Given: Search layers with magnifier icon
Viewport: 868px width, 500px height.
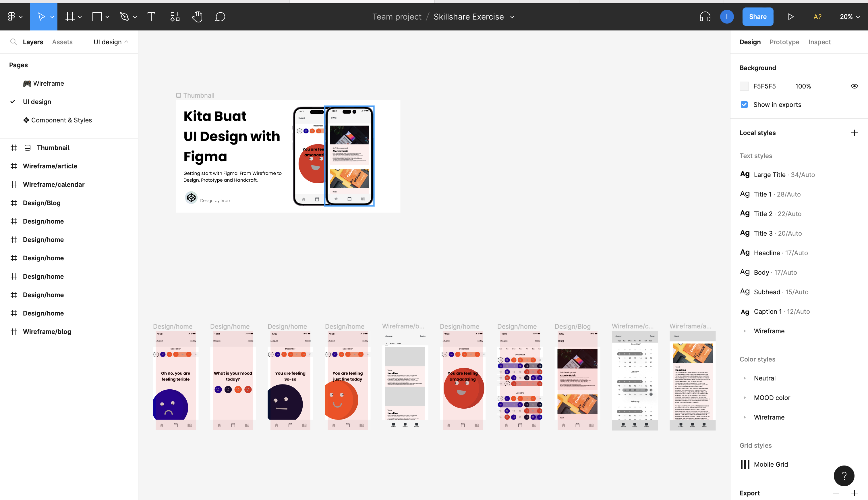Looking at the screenshot, I should point(13,42).
